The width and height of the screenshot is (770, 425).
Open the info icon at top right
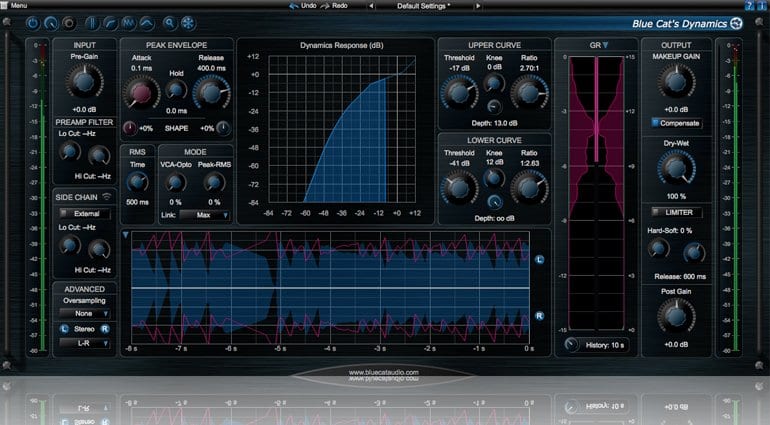pyautogui.click(x=762, y=5)
